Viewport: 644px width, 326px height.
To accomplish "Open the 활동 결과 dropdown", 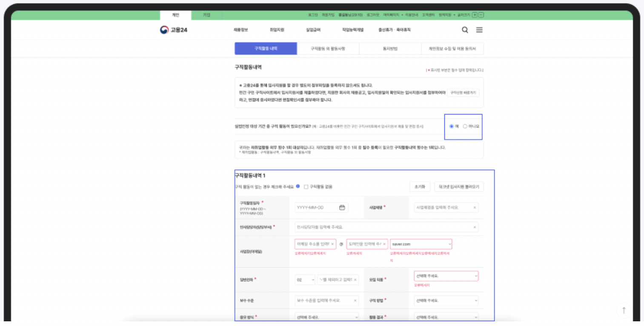I will pyautogui.click(x=446, y=317).
